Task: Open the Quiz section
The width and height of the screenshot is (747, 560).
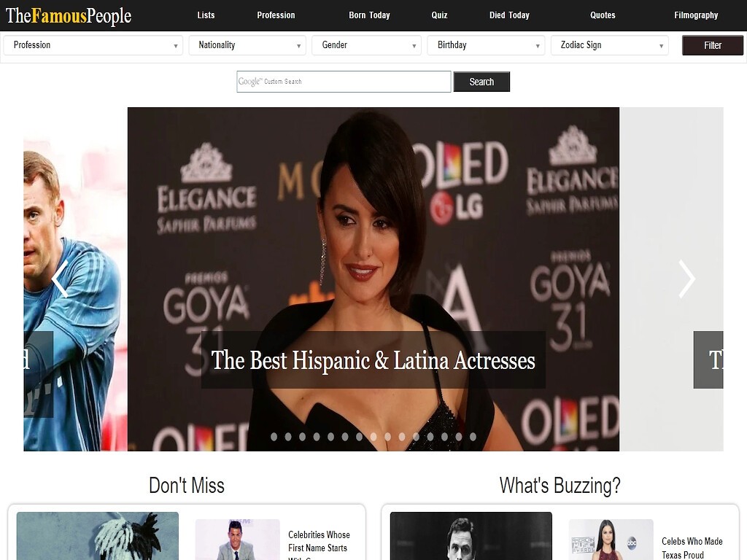Action: pos(439,15)
